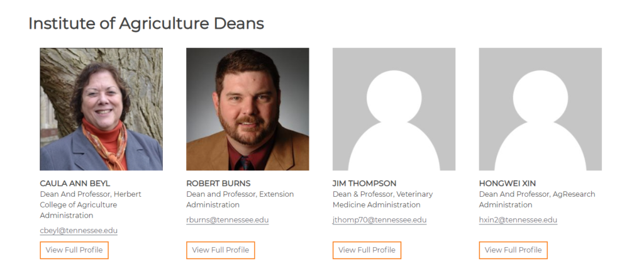Open Jim Thompson's View Full Profile button
The width and height of the screenshot is (644, 276).
(367, 250)
